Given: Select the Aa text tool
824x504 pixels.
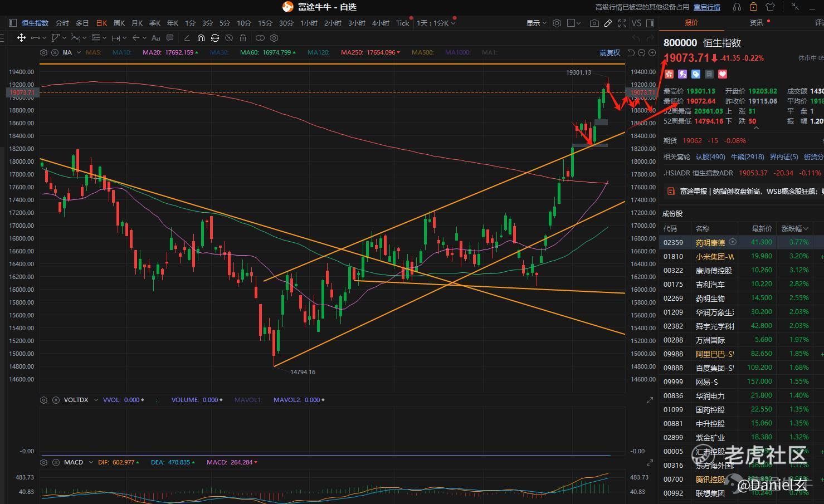Looking at the screenshot, I should click(x=156, y=38).
